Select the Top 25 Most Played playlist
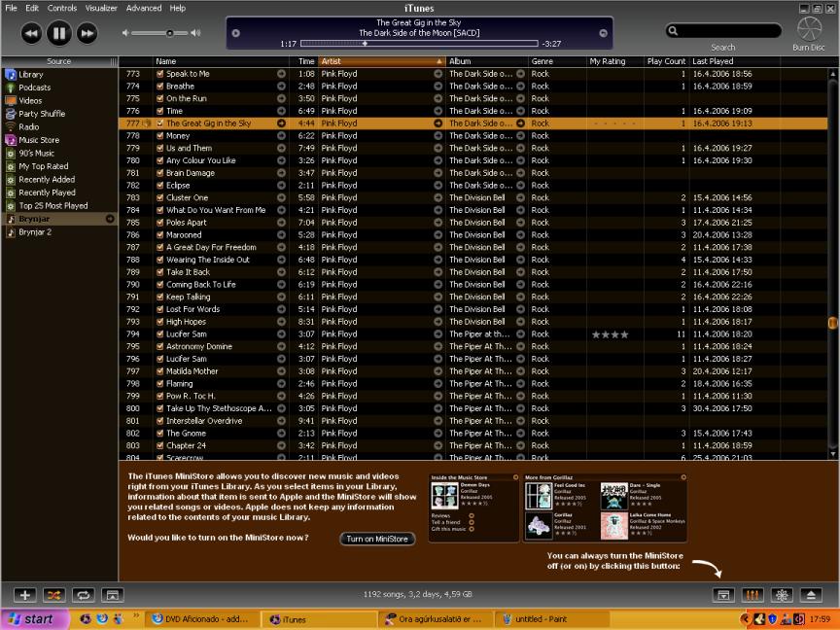This screenshot has height=630, width=840. 53,206
